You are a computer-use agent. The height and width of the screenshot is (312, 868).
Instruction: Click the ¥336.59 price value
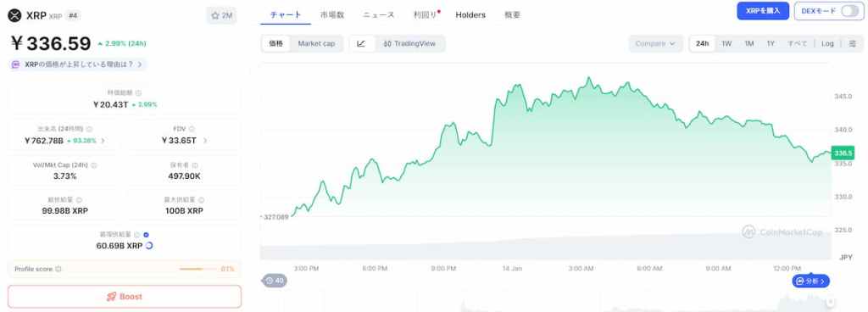coord(50,43)
